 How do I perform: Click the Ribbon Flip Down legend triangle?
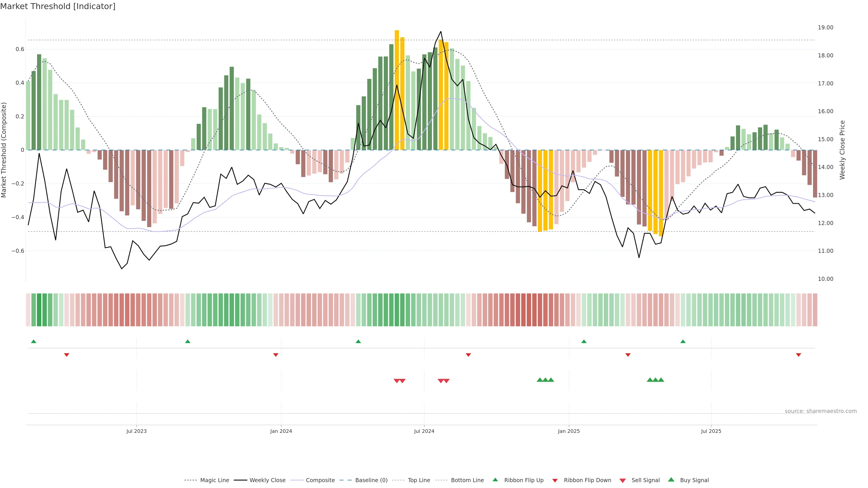(555, 481)
